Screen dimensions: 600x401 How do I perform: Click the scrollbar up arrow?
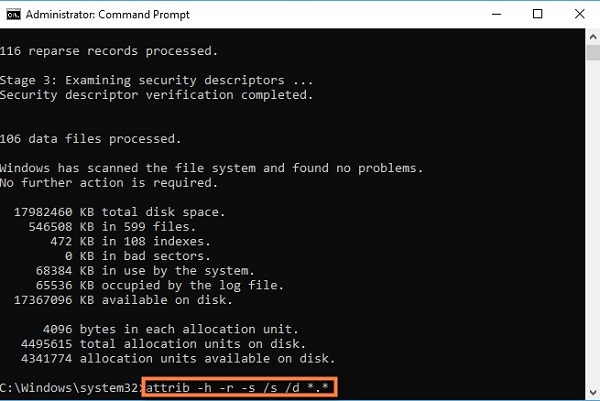point(591,36)
